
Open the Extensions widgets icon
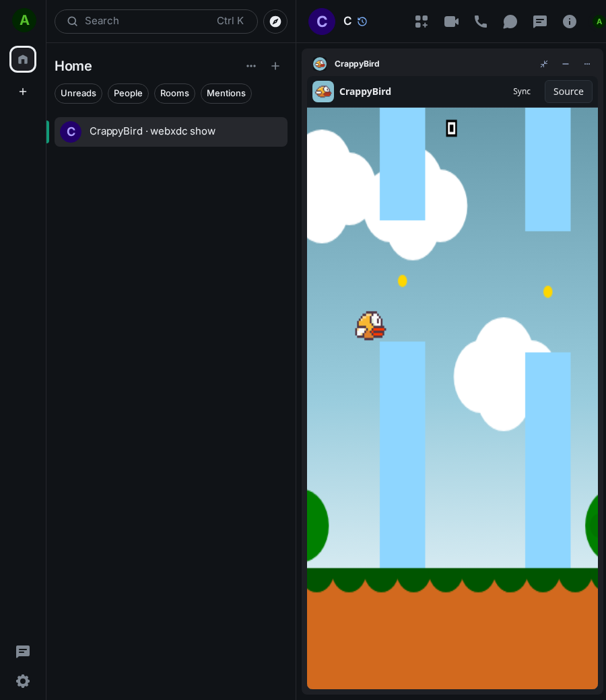click(x=421, y=22)
